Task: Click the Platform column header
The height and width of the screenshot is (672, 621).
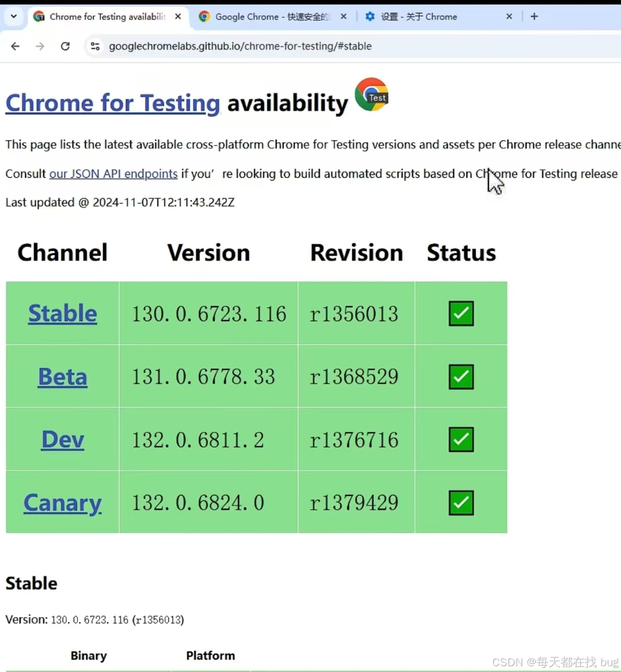Action: 210,656
